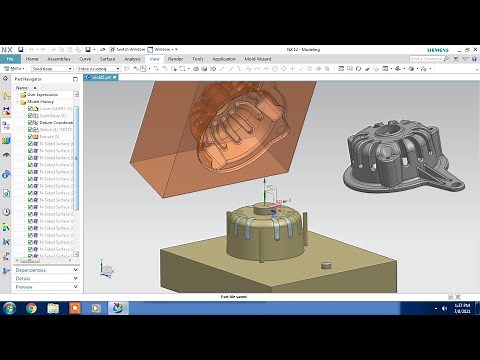Uncheck the first N-Sided Surface feature checkbox

(x=30, y=144)
